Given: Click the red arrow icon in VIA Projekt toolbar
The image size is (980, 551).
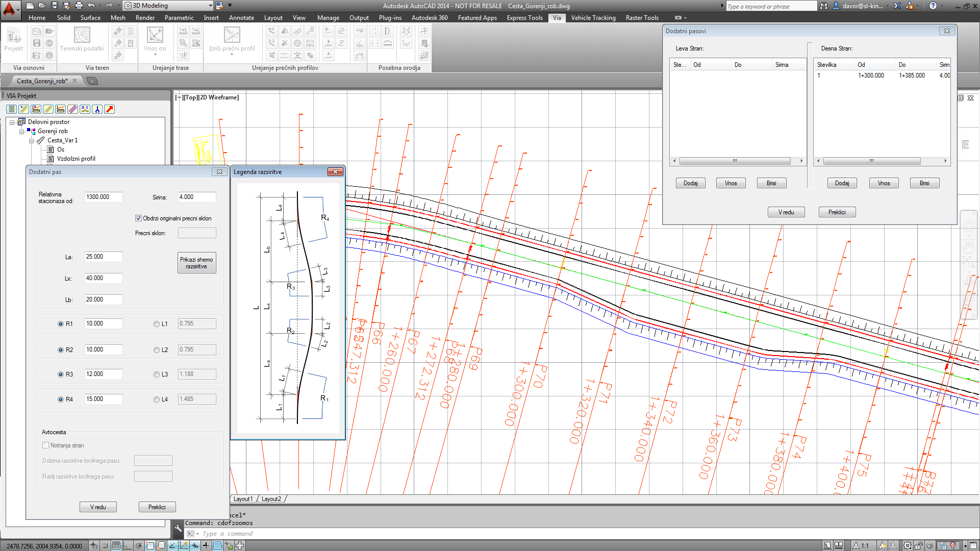Looking at the screenshot, I should 110,109.
